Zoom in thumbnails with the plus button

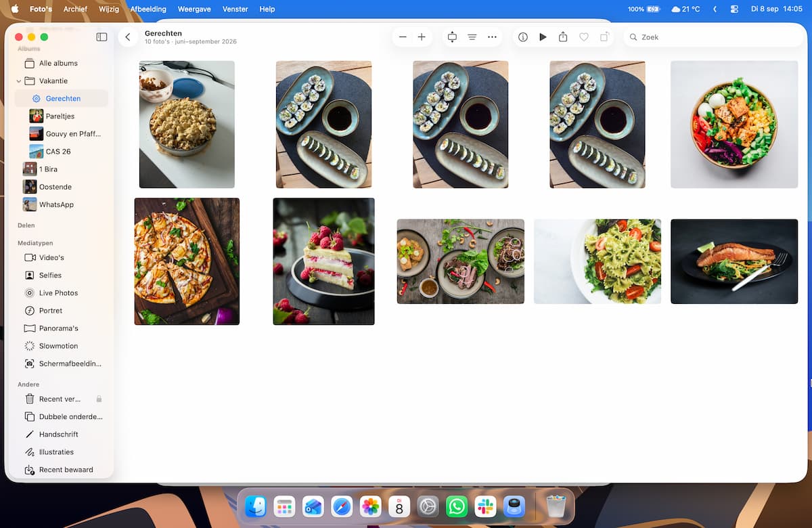(422, 37)
